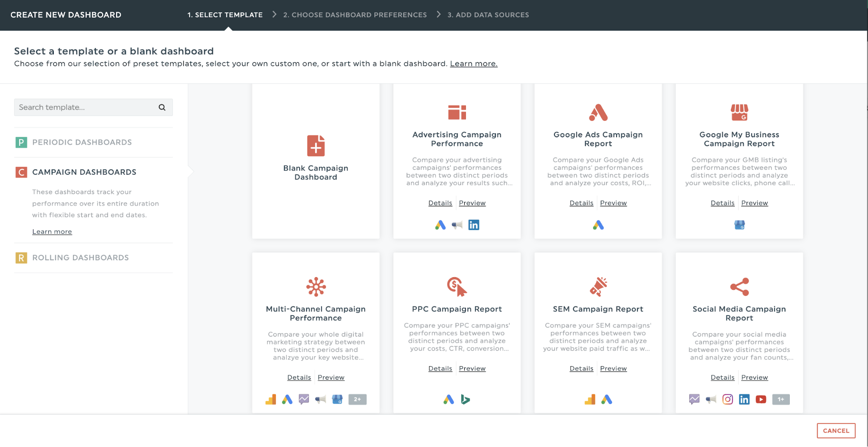Image resolution: width=868 pixels, height=447 pixels.
Task: Open Details for PPC Campaign Report
Action: (440, 368)
